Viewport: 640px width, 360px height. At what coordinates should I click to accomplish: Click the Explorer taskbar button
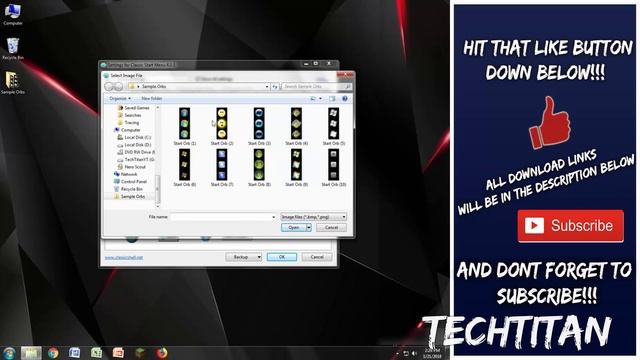point(31,353)
